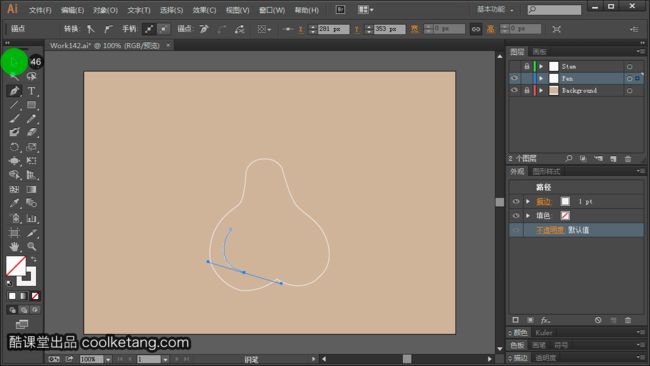Viewport: 650px width, 366px height.
Task: Select the Hand tool
Action: pos(14,247)
